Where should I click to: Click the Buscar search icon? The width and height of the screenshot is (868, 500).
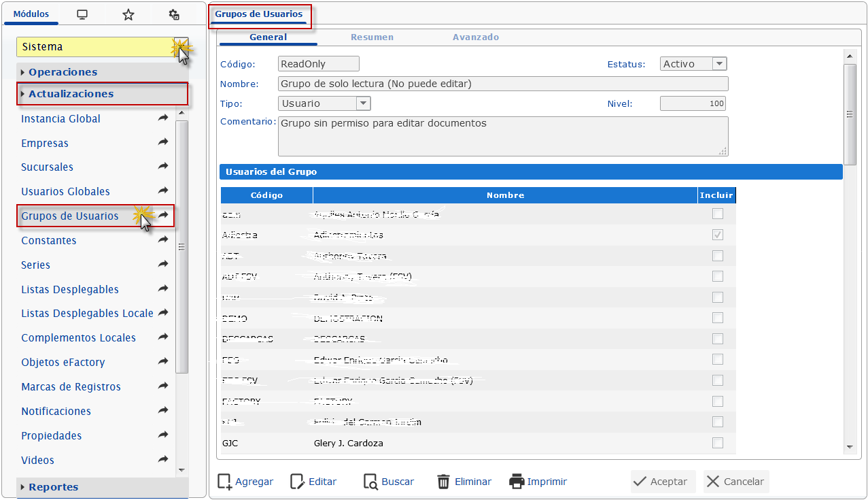tap(370, 482)
